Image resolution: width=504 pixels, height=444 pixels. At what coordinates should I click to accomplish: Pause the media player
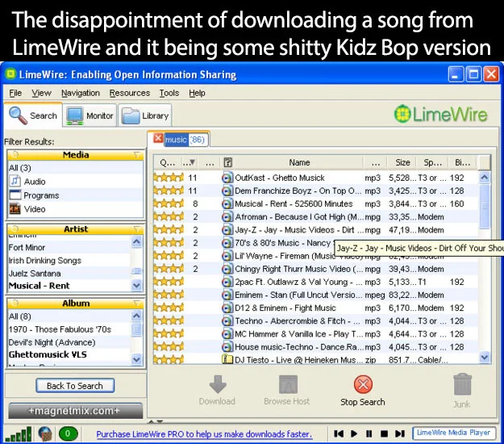point(369,434)
